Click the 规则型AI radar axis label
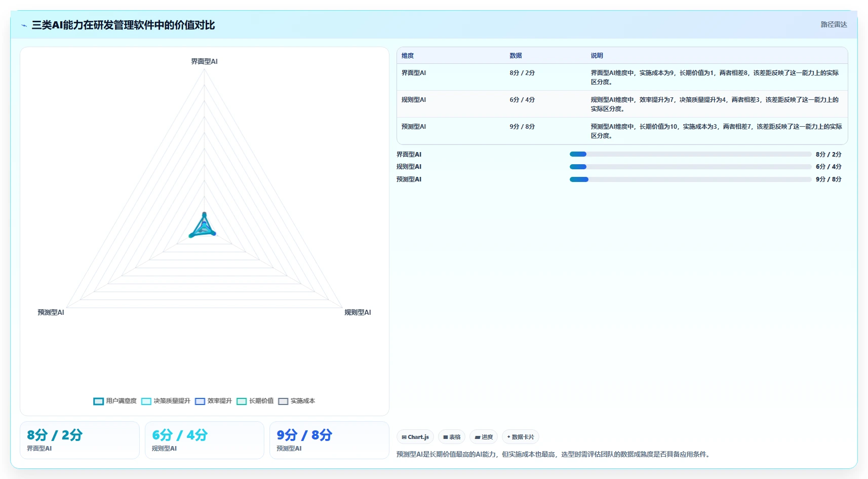Image resolution: width=868 pixels, height=479 pixels. click(x=358, y=312)
